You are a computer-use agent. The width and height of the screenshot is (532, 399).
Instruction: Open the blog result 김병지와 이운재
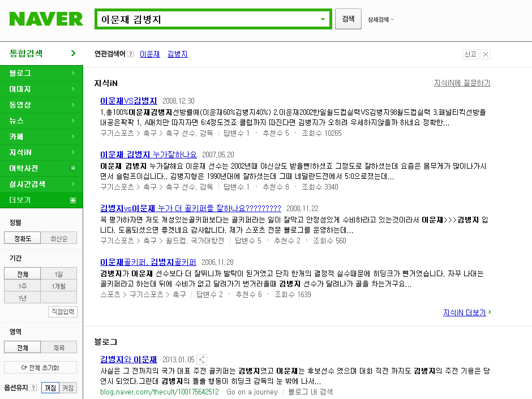(x=128, y=359)
